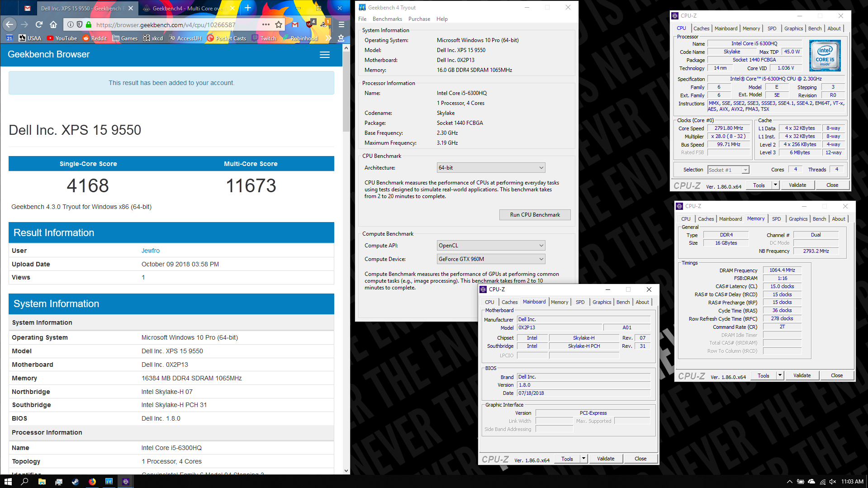Open the Windows Start menu

pyautogui.click(x=8, y=482)
